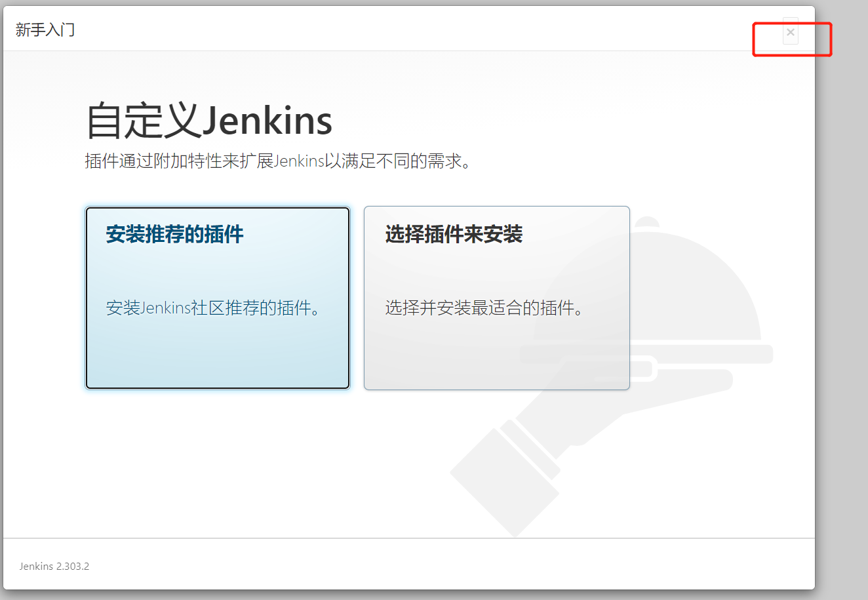The image size is (868, 600).
Task: Click the highlighted close button in red box
Action: point(790,32)
